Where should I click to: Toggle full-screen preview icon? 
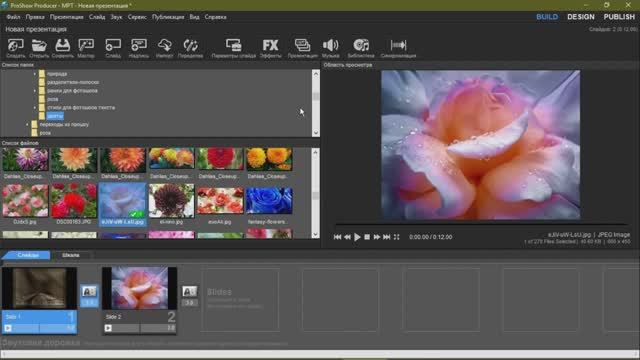point(396,237)
